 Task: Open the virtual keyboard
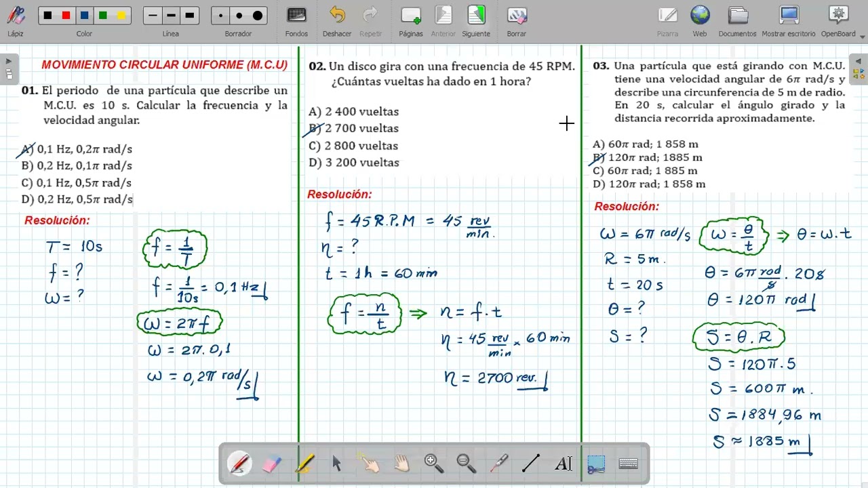[x=629, y=464]
